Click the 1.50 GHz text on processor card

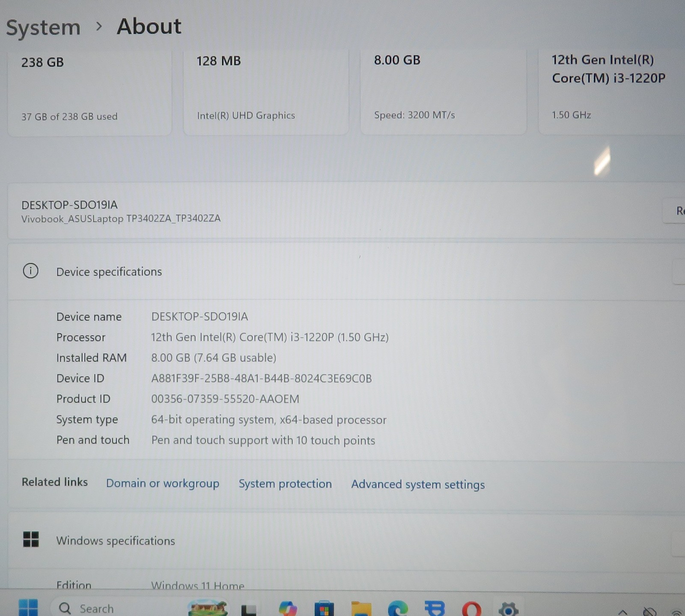(x=572, y=115)
